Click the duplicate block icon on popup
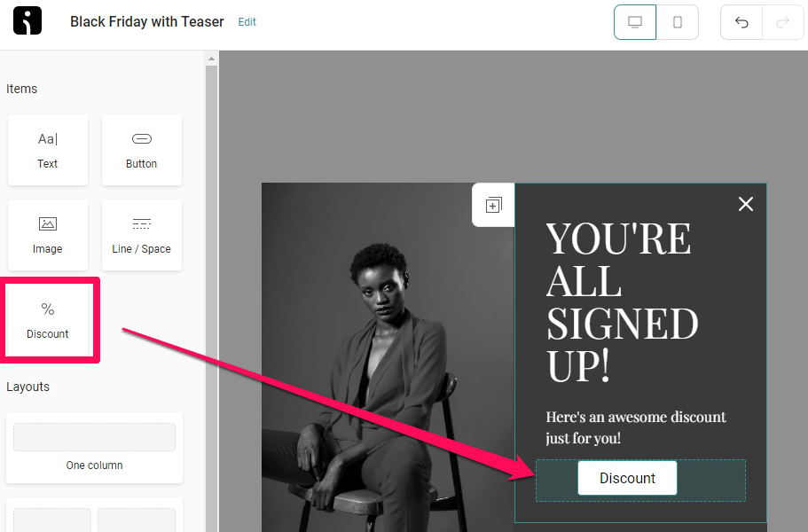The width and height of the screenshot is (808, 532). (x=493, y=205)
